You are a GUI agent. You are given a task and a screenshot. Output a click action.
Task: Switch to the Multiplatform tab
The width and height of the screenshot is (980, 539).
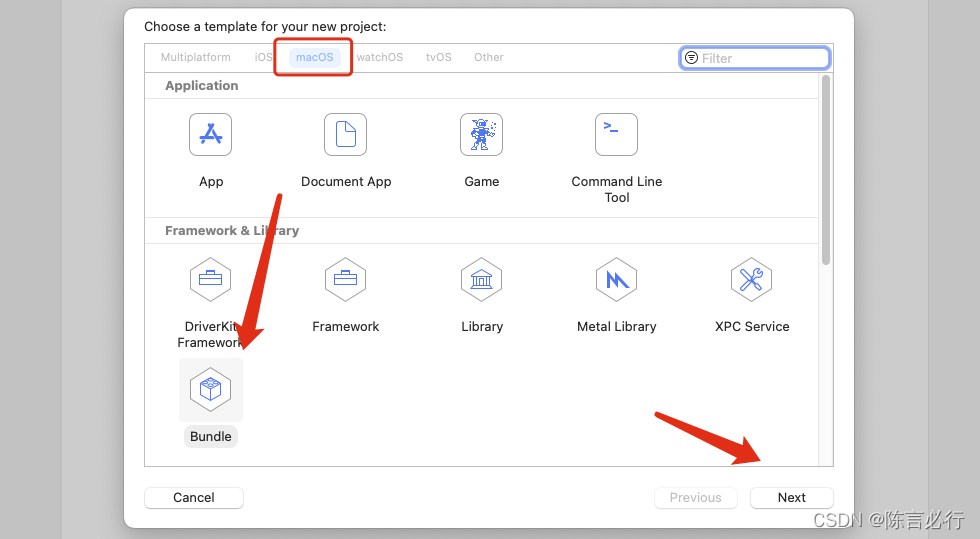[x=196, y=57]
